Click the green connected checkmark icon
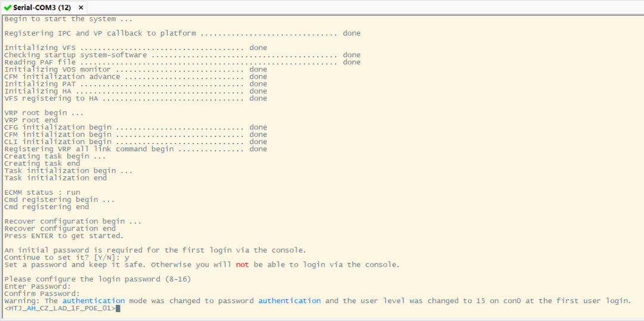Image resolution: width=644 pixels, height=321 pixels. [7, 8]
